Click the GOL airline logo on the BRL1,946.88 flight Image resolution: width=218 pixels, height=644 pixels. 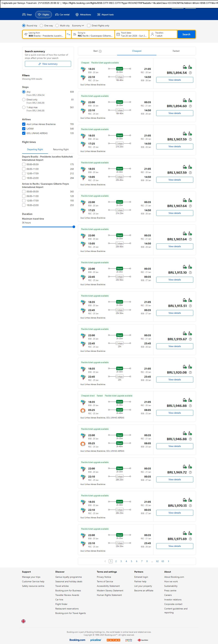coord(83,410)
